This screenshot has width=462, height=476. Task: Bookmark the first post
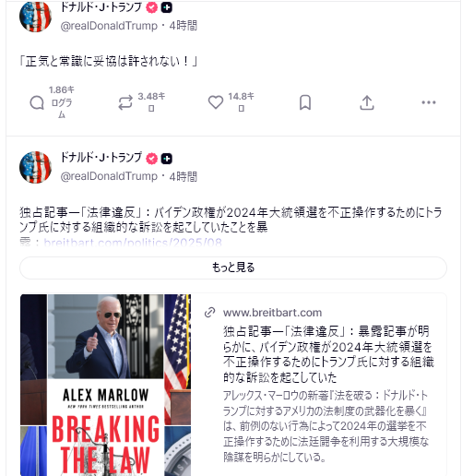[x=305, y=102]
